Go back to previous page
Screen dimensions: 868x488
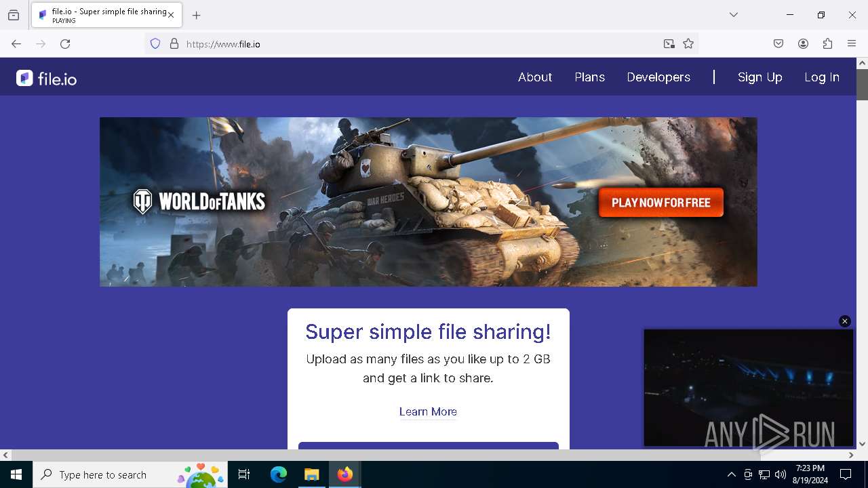[x=16, y=44]
